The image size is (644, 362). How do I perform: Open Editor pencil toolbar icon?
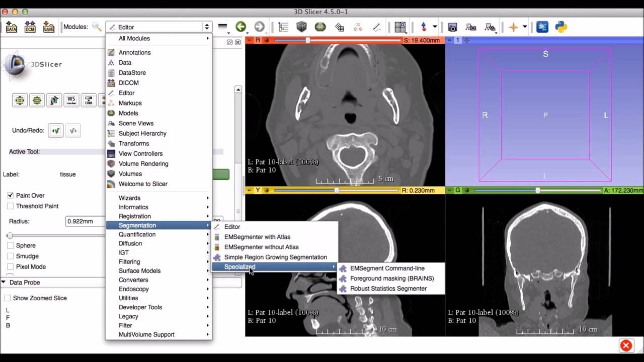coord(376,27)
